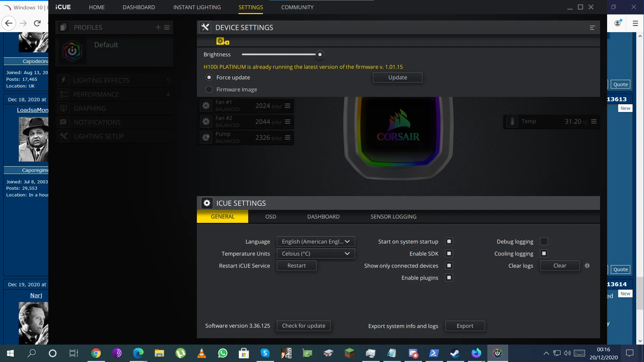
Task: Click the Check for update button
Action: (x=304, y=326)
